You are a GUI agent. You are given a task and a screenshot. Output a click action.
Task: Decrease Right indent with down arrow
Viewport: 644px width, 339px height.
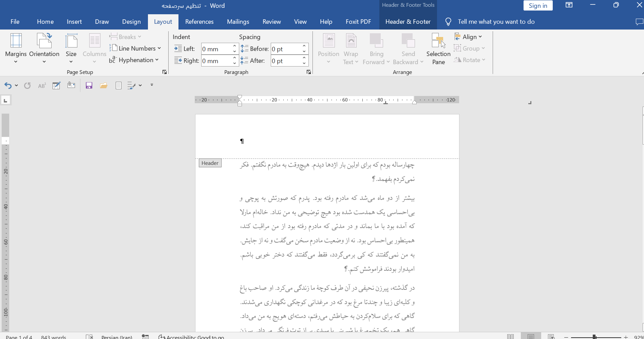tap(234, 63)
